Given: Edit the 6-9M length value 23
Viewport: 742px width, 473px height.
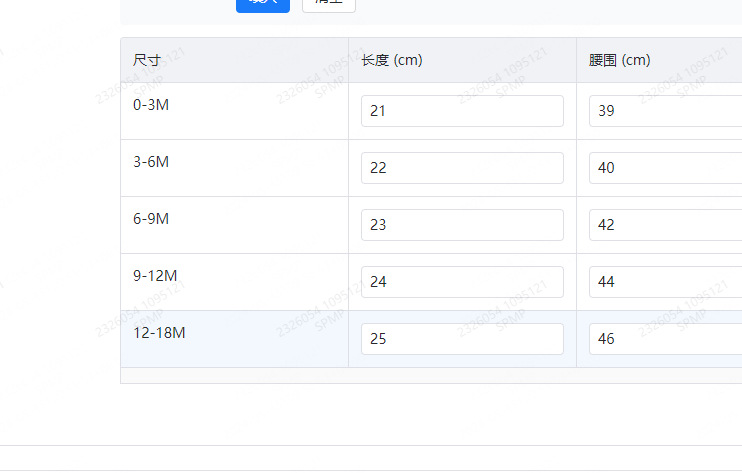Looking at the screenshot, I should [x=462, y=225].
